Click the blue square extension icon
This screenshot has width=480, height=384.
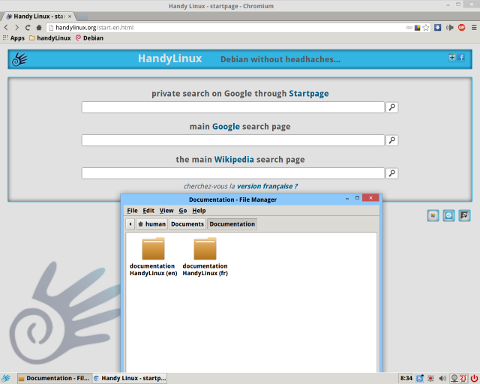click(x=438, y=28)
